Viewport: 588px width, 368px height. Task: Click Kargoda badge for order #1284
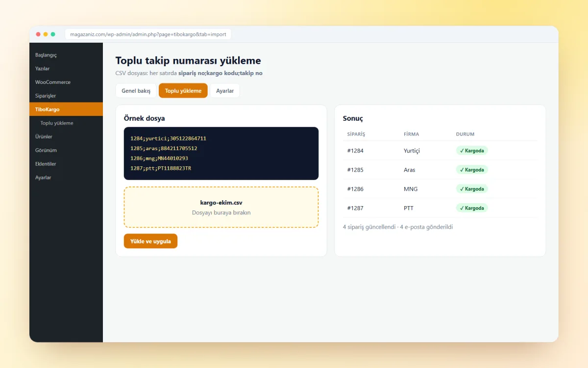[x=472, y=151]
